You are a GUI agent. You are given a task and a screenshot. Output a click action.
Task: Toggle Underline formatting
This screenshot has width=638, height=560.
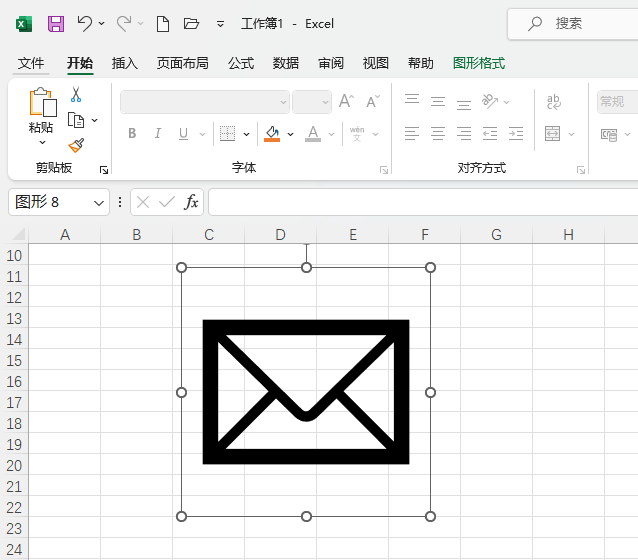click(x=184, y=134)
